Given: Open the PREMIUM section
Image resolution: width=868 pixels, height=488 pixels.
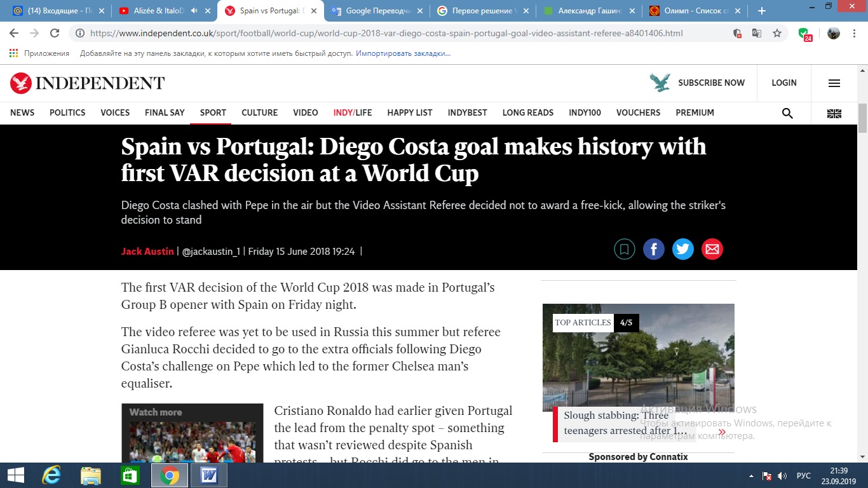Looking at the screenshot, I should click(x=695, y=112).
